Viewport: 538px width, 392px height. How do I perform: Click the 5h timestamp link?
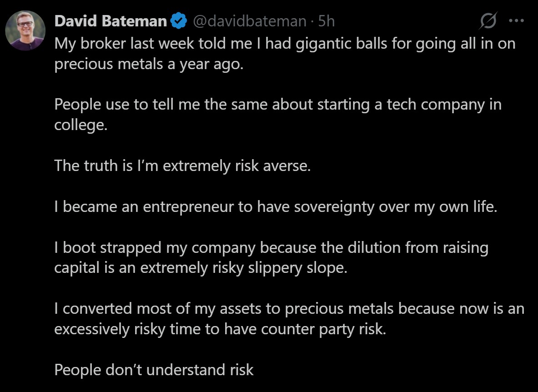pyautogui.click(x=326, y=21)
